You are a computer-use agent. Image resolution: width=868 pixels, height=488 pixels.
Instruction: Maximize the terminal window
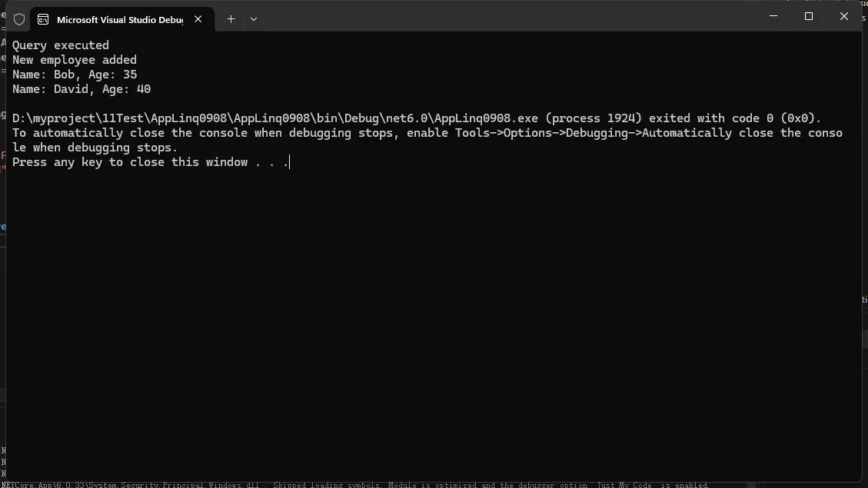[x=808, y=16]
